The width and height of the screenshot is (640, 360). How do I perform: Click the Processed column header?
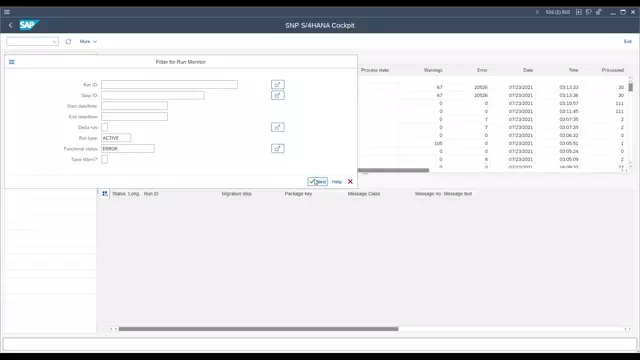pyautogui.click(x=612, y=70)
